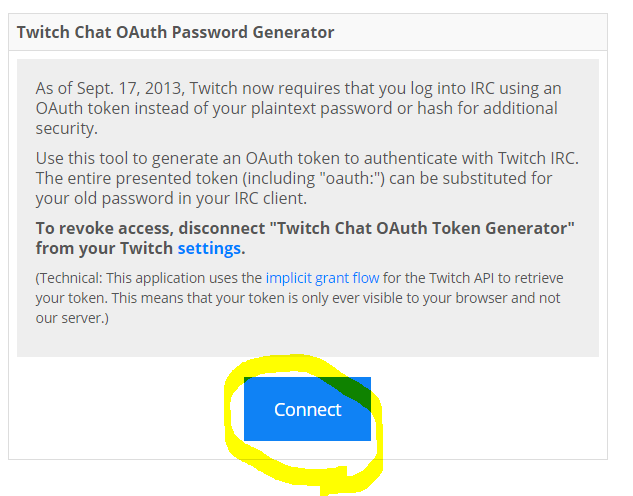Click the bold from your Twitch text

pyautogui.click(x=104, y=248)
